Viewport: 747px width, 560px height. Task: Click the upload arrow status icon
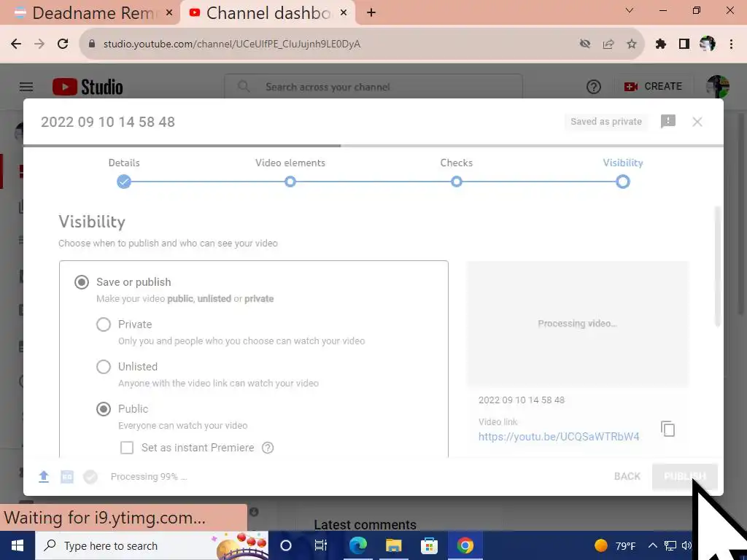[x=43, y=477]
